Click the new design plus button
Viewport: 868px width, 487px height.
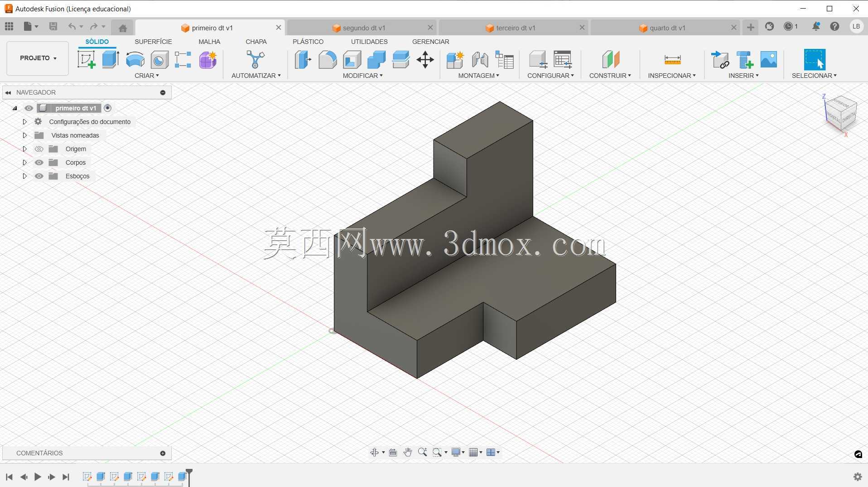click(x=751, y=27)
